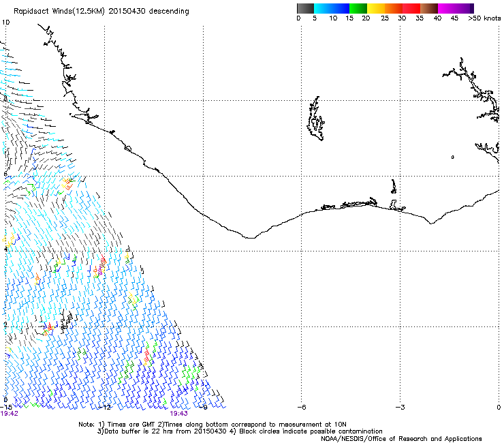
Task: Click the '>50 knots' legend label
Action: tap(484, 18)
